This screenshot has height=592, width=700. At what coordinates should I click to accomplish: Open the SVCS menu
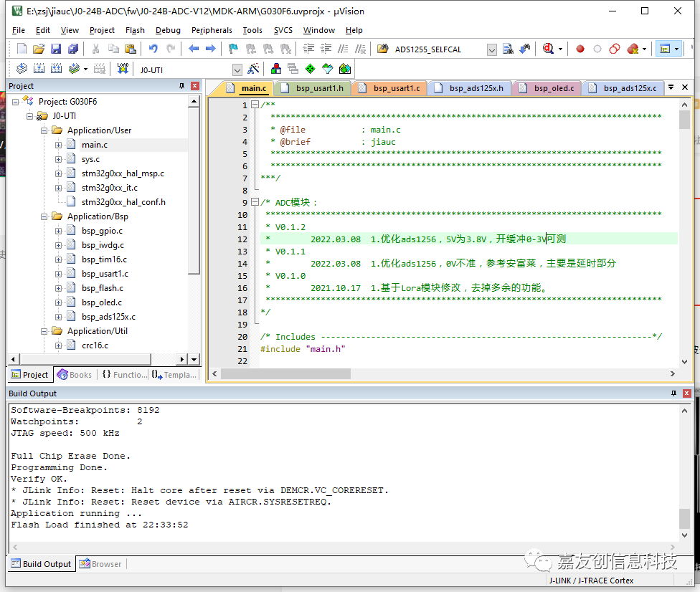click(x=283, y=30)
